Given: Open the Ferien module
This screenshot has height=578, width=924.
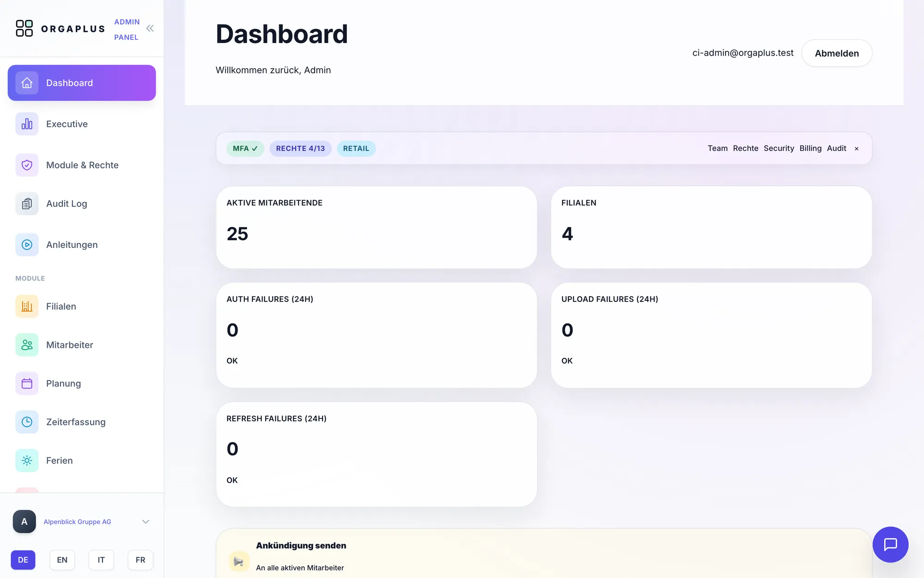Looking at the screenshot, I should [x=82, y=461].
